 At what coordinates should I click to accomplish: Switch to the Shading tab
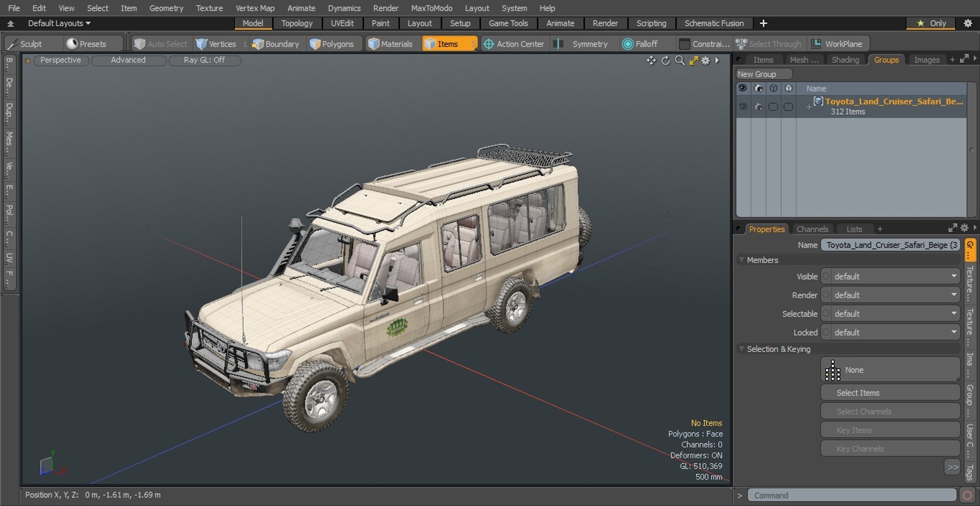point(845,60)
